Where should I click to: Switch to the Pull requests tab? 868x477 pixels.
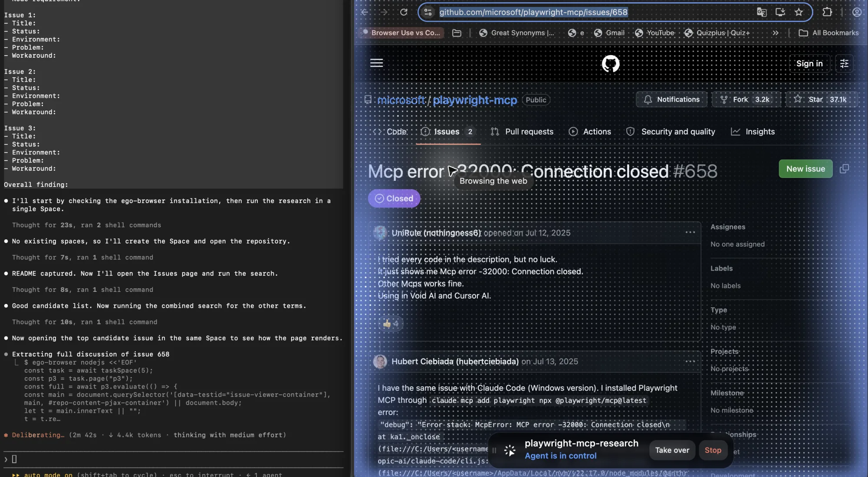[522, 132]
